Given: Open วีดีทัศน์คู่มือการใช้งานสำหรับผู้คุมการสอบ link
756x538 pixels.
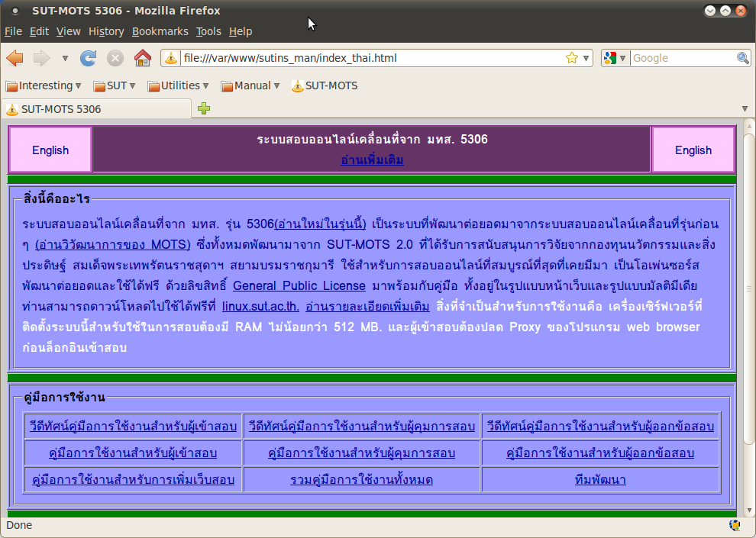Looking at the screenshot, I should [362, 427].
